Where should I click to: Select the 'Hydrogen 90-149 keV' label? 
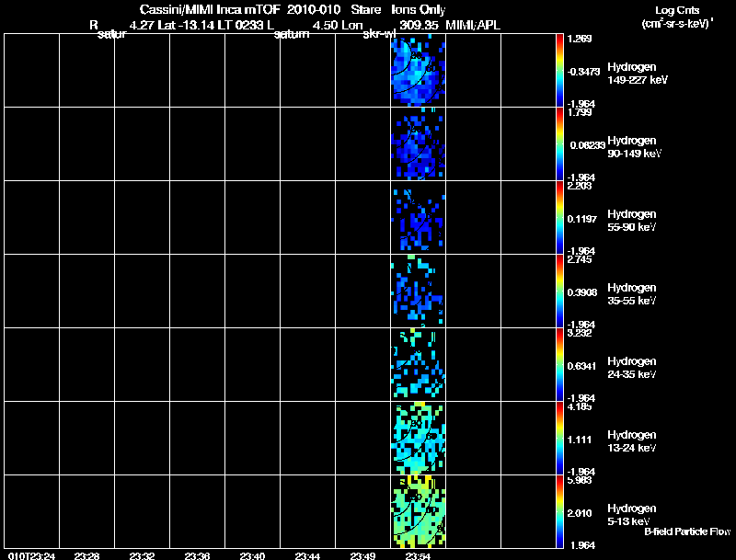click(634, 147)
